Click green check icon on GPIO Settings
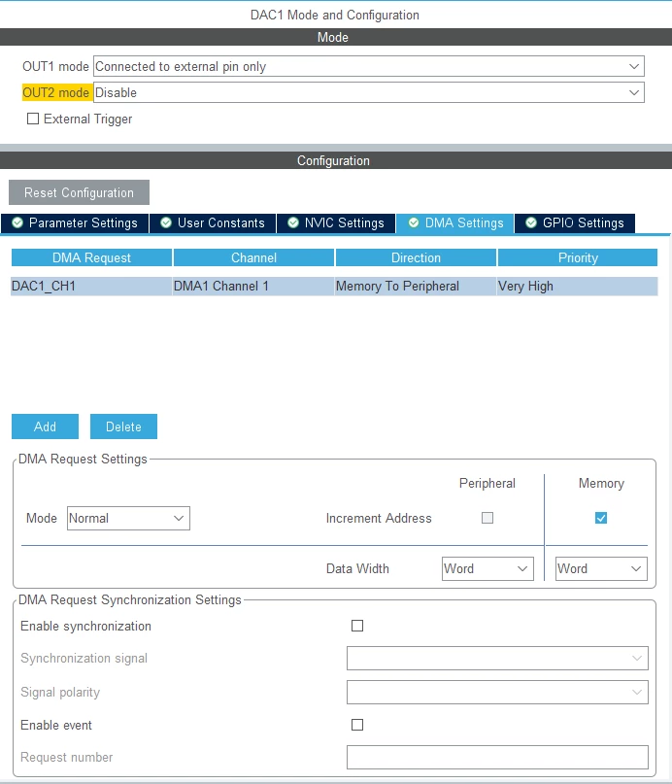Screen dimensions: 672x784 (x=531, y=223)
